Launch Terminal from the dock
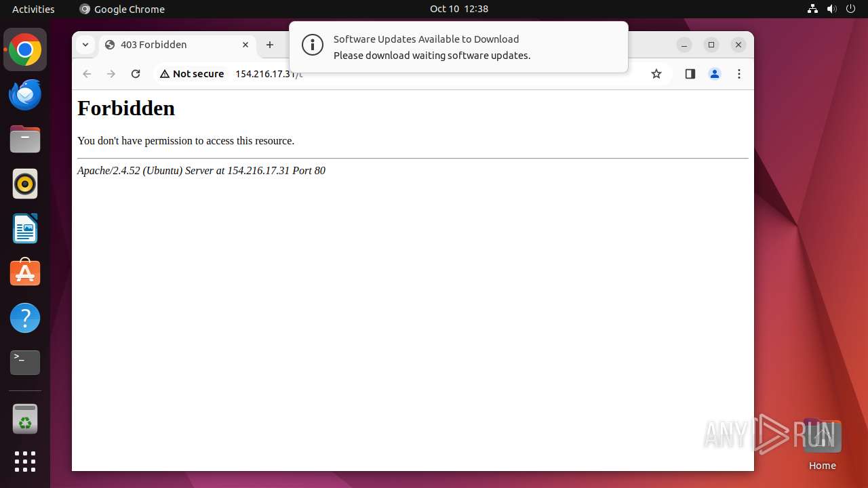This screenshot has height=488, width=868. pyautogui.click(x=25, y=363)
